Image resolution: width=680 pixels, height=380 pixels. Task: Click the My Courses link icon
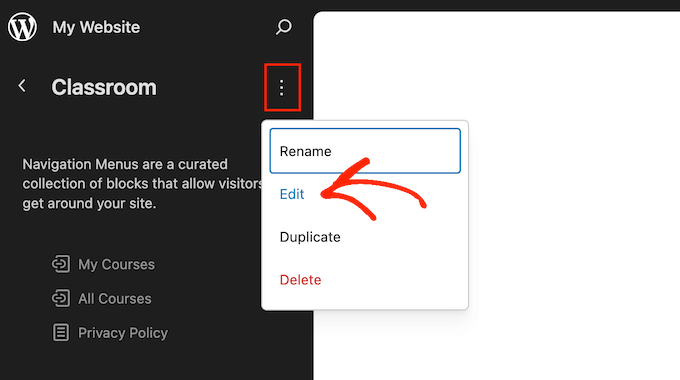coord(61,264)
